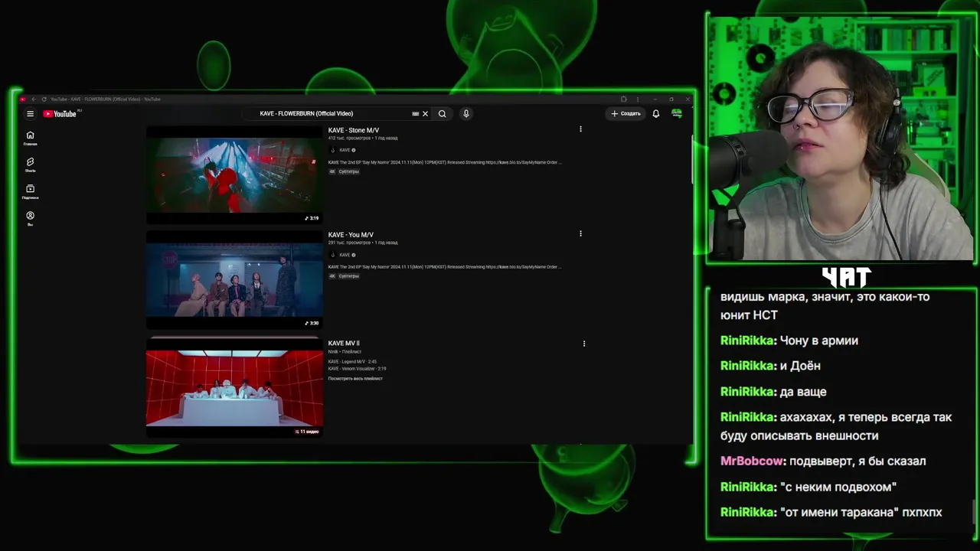Click the 4K badge under Stone M/V

[x=332, y=171]
